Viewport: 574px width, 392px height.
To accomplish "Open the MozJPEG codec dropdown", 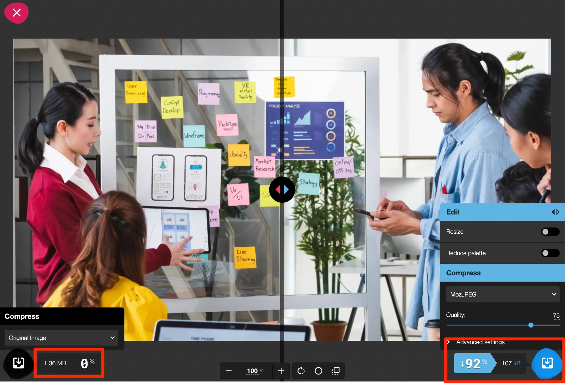I will click(502, 294).
